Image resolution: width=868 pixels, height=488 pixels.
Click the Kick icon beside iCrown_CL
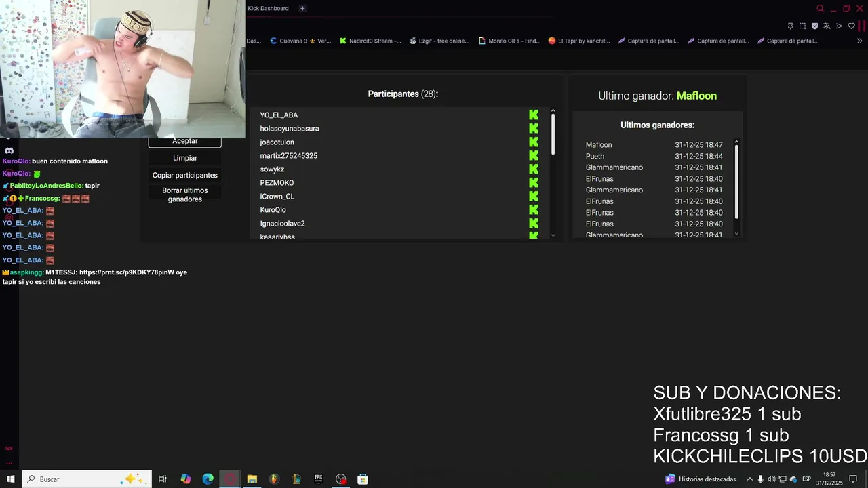534,197
